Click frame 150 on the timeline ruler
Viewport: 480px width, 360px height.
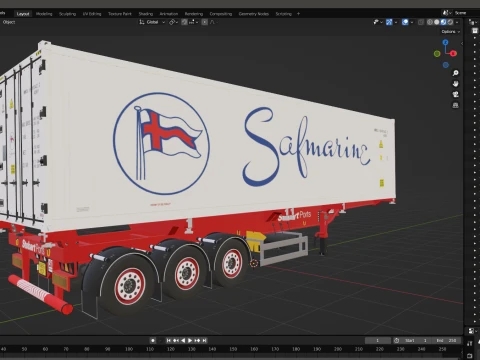[233, 349]
